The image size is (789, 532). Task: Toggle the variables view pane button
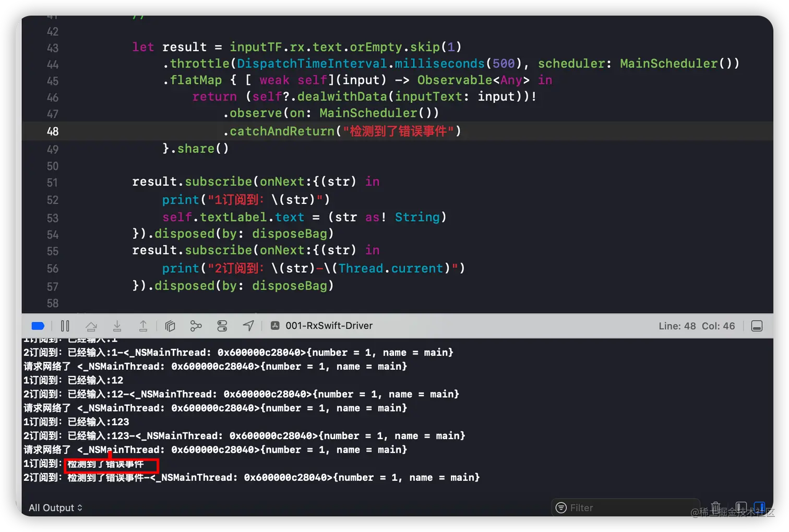point(740,507)
